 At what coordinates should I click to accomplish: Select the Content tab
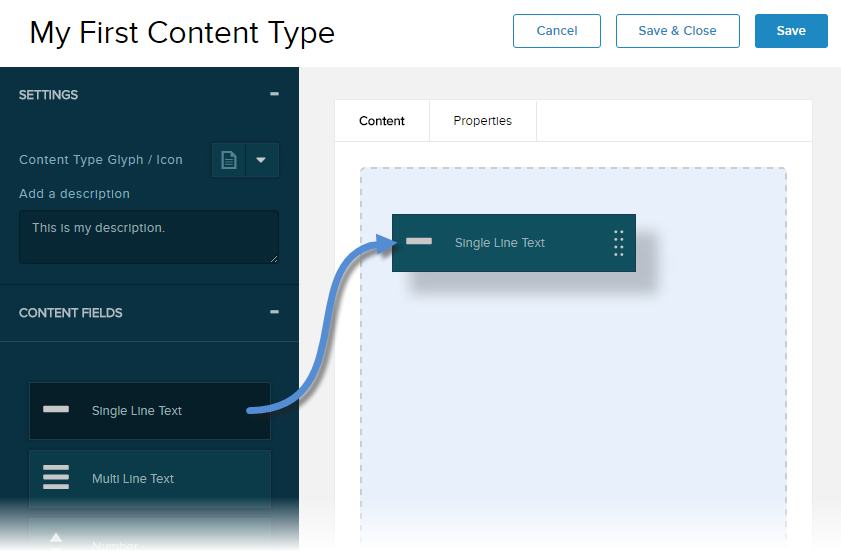point(382,121)
